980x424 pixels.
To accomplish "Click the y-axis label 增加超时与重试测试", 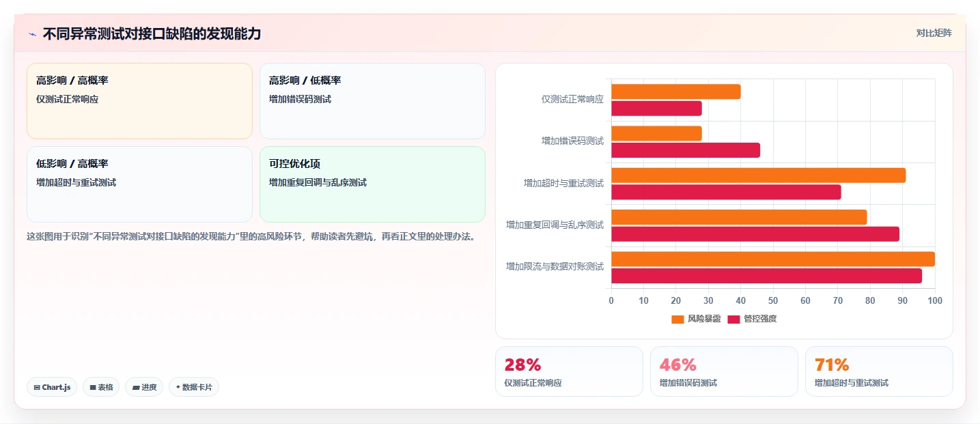I will [563, 183].
